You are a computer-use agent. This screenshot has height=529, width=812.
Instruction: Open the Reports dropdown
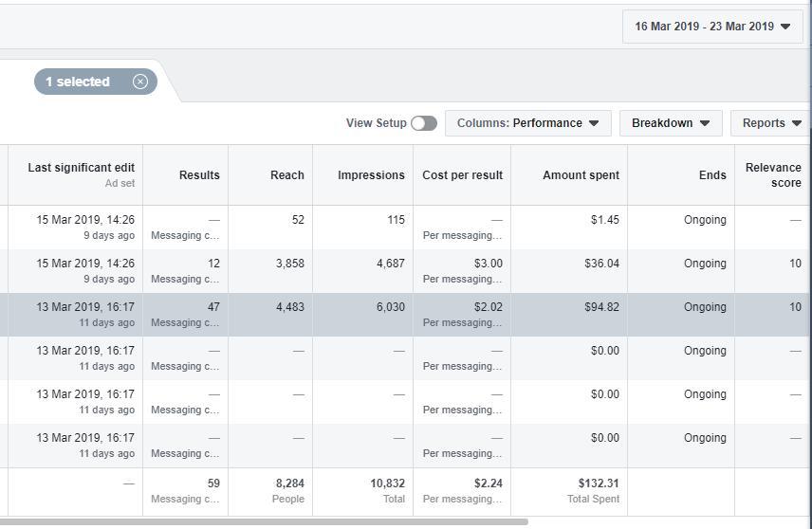point(770,123)
